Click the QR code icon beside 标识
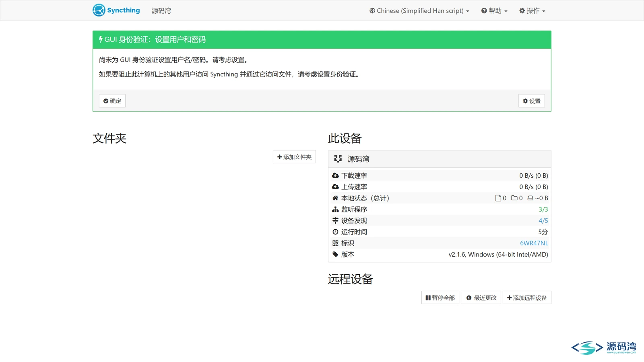 click(335, 243)
